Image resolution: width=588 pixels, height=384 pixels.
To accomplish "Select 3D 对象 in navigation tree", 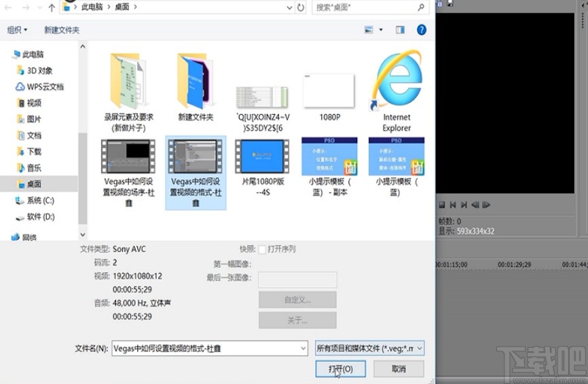I will [35, 71].
